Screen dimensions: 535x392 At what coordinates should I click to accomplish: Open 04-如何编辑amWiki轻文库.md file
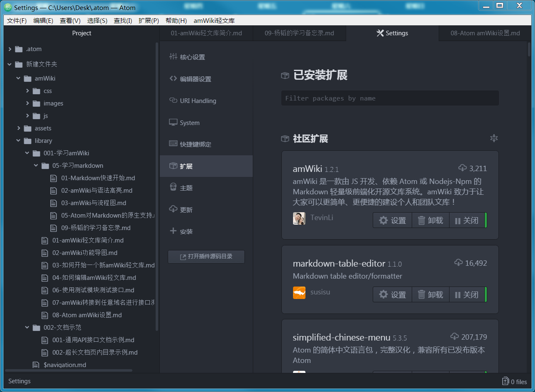click(94, 278)
